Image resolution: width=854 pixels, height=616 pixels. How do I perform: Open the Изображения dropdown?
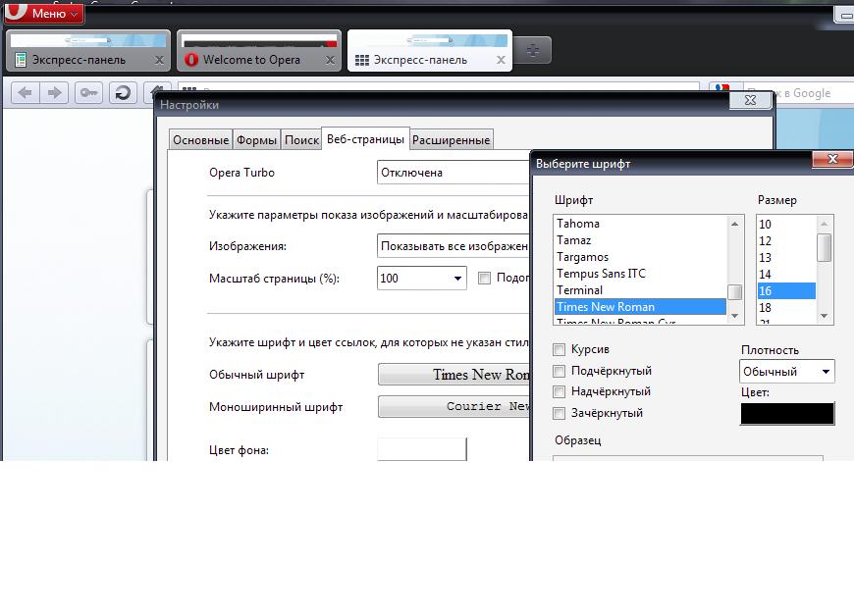(x=454, y=246)
